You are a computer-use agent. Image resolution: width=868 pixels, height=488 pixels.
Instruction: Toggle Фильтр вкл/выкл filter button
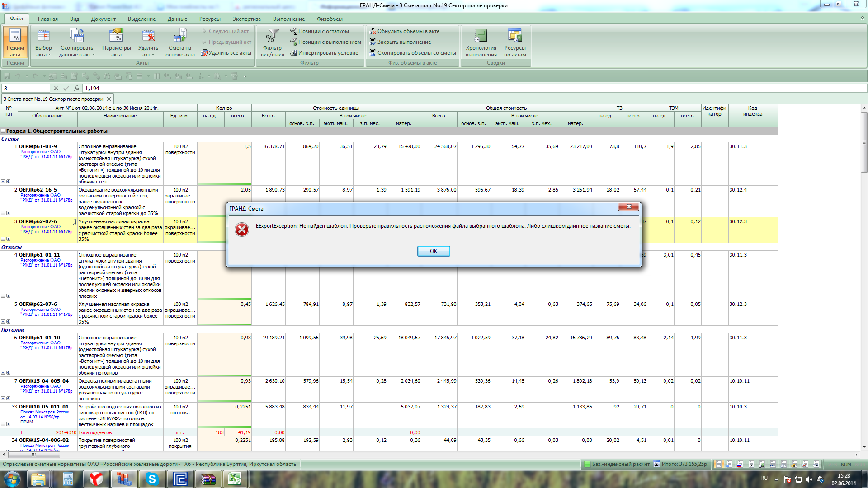[x=272, y=42]
